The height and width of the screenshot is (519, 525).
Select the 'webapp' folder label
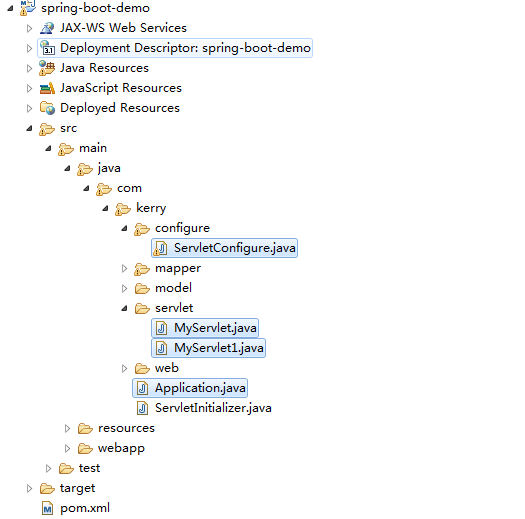click(121, 449)
